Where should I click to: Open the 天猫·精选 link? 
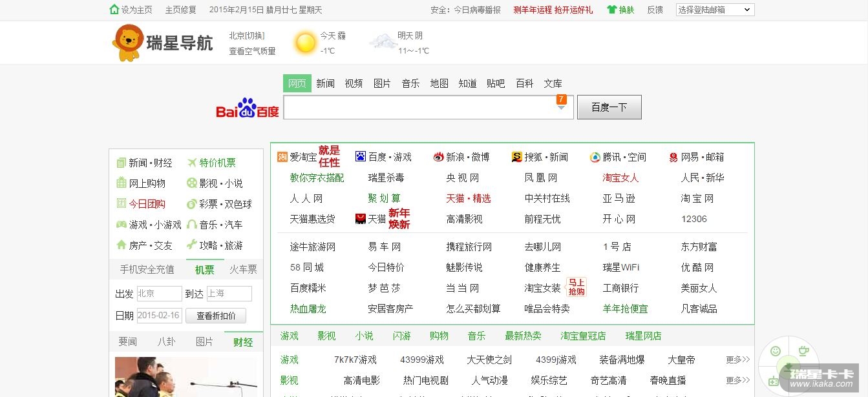(469, 198)
